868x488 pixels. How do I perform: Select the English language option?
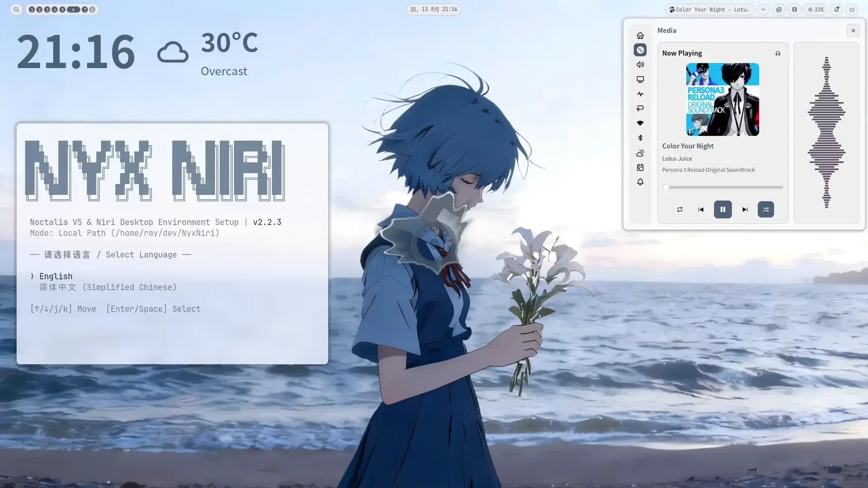(x=56, y=276)
